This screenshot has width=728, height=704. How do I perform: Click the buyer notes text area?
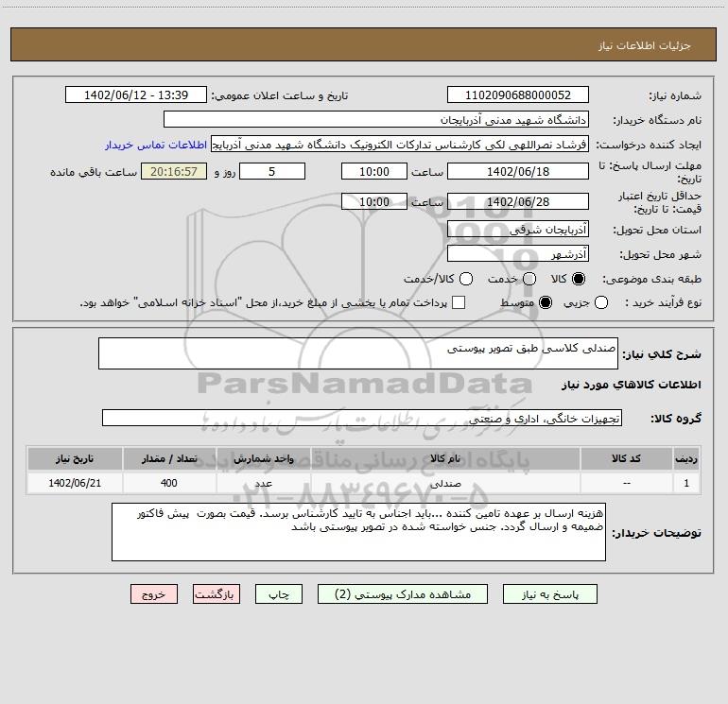(358, 532)
